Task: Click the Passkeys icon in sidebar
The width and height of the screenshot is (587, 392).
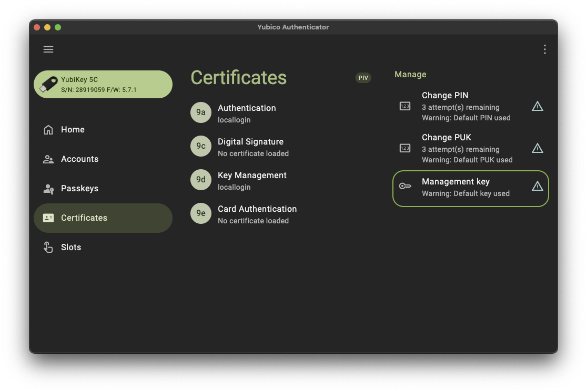Action: [48, 189]
